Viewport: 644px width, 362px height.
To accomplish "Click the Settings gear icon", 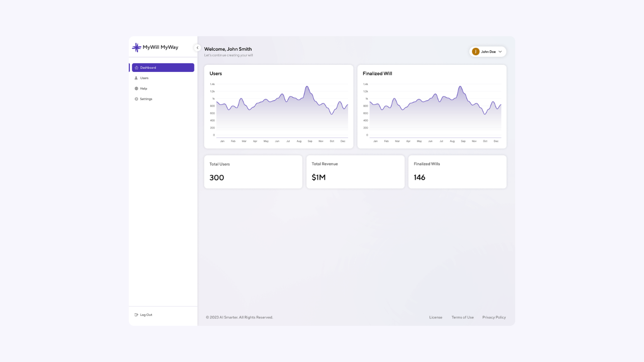I will point(136,99).
